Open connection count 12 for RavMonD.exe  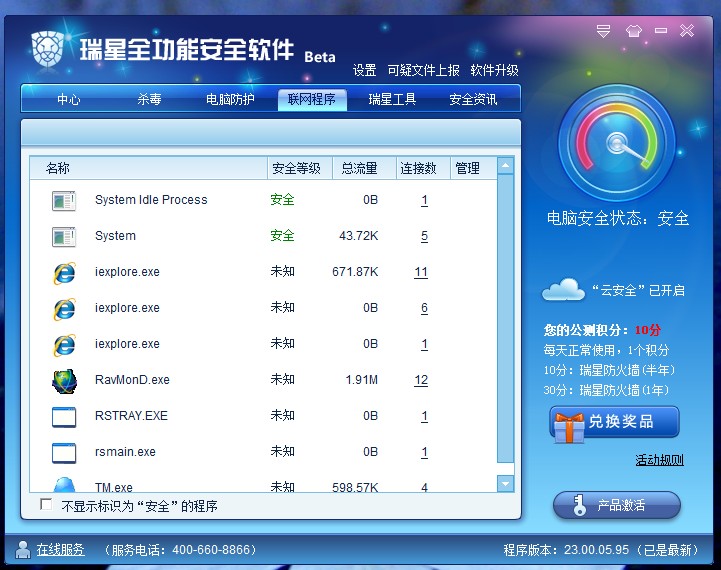[421, 380]
